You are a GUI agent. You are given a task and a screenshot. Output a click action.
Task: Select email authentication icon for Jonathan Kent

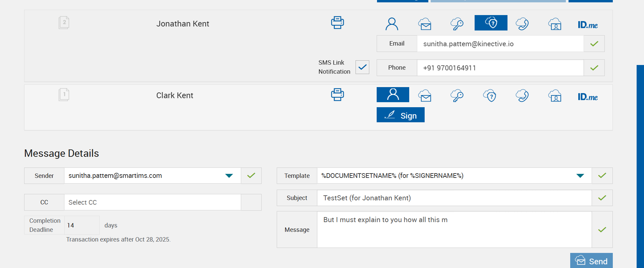(x=425, y=24)
